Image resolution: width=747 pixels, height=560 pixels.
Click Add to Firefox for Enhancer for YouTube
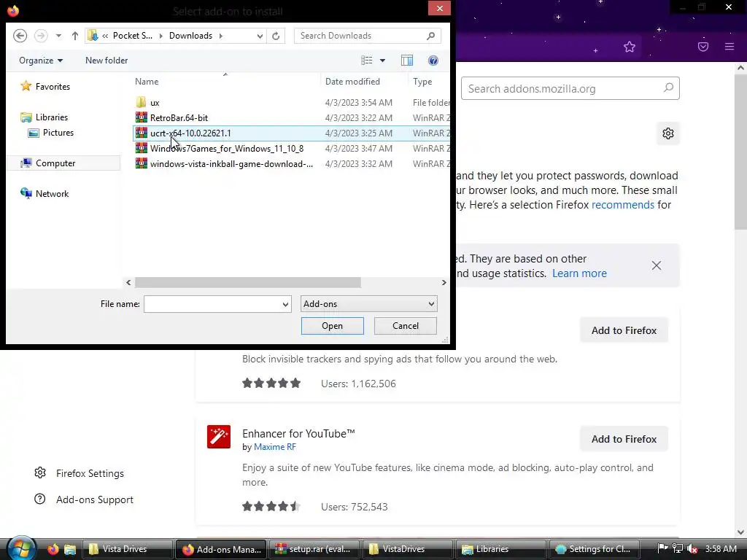[624, 439]
